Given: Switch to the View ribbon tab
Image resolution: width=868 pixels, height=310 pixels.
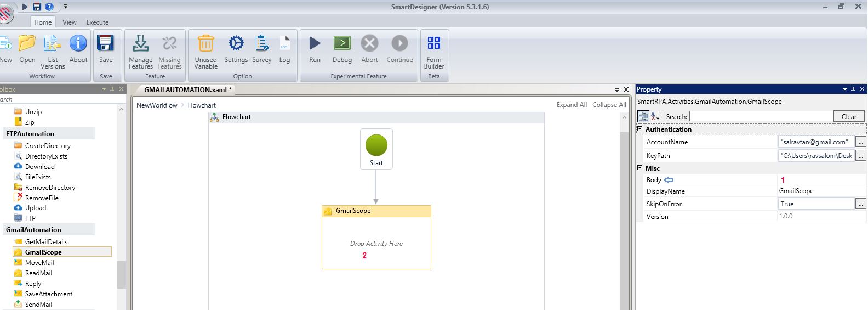Looking at the screenshot, I should [x=70, y=22].
